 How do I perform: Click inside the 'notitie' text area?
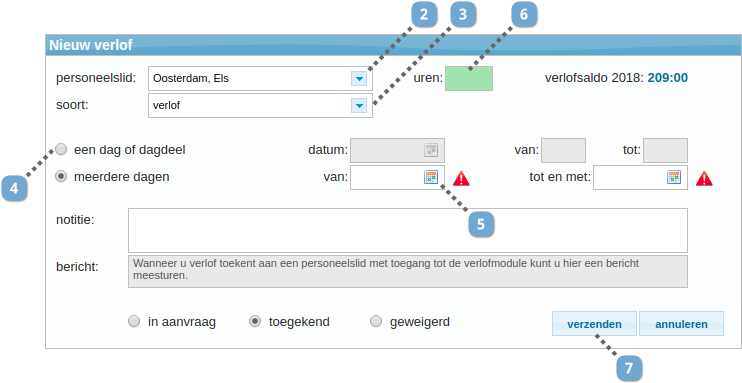point(408,231)
